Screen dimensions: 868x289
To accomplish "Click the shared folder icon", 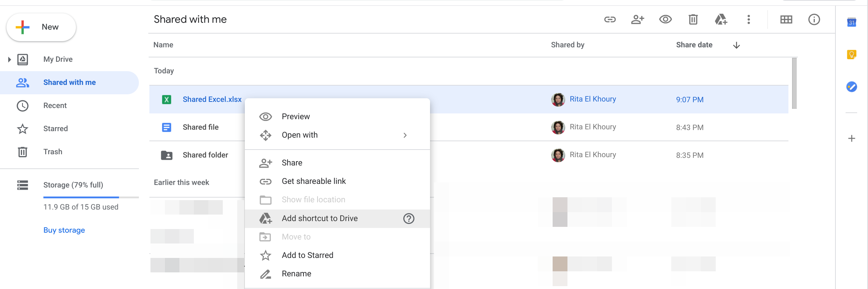I will 166,155.
